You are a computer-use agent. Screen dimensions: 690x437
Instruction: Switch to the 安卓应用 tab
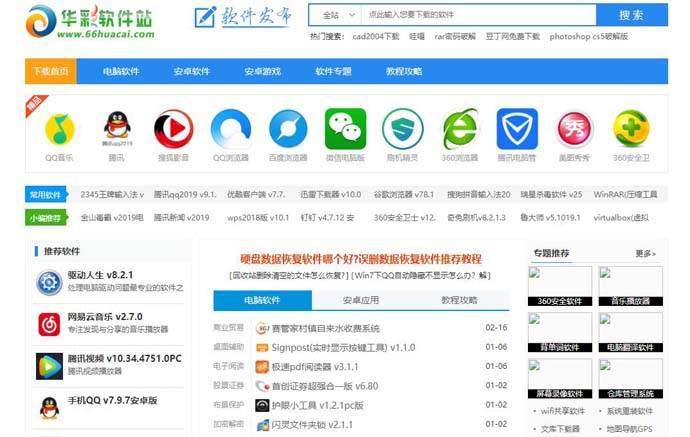pyautogui.click(x=361, y=300)
